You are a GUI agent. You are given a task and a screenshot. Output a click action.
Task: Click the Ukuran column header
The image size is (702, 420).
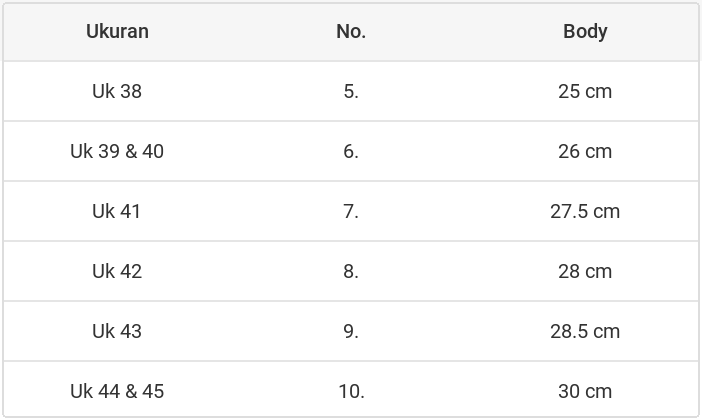pyautogui.click(x=117, y=31)
